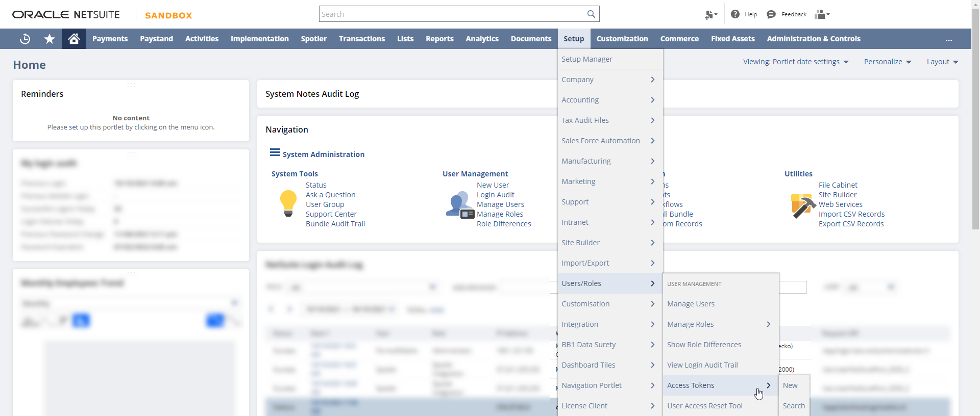Image resolution: width=980 pixels, height=416 pixels.
Task: Expand the License Client submenu
Action: pos(610,406)
